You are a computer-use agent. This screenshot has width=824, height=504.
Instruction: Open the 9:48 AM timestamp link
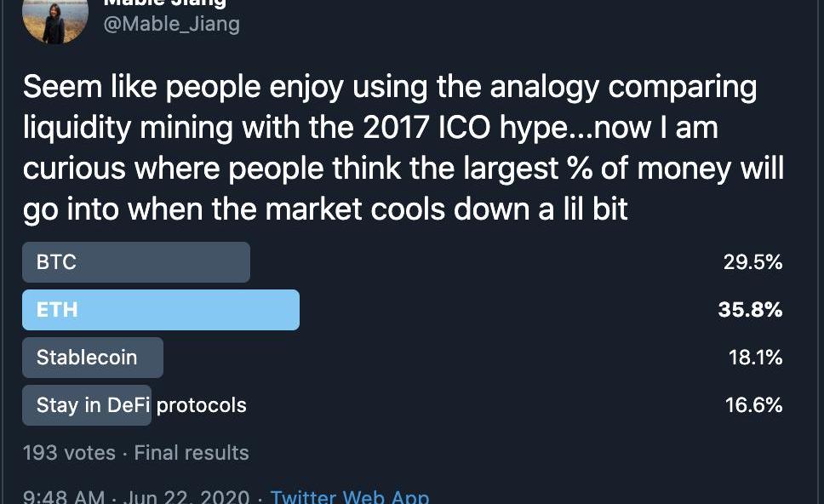tap(64, 496)
